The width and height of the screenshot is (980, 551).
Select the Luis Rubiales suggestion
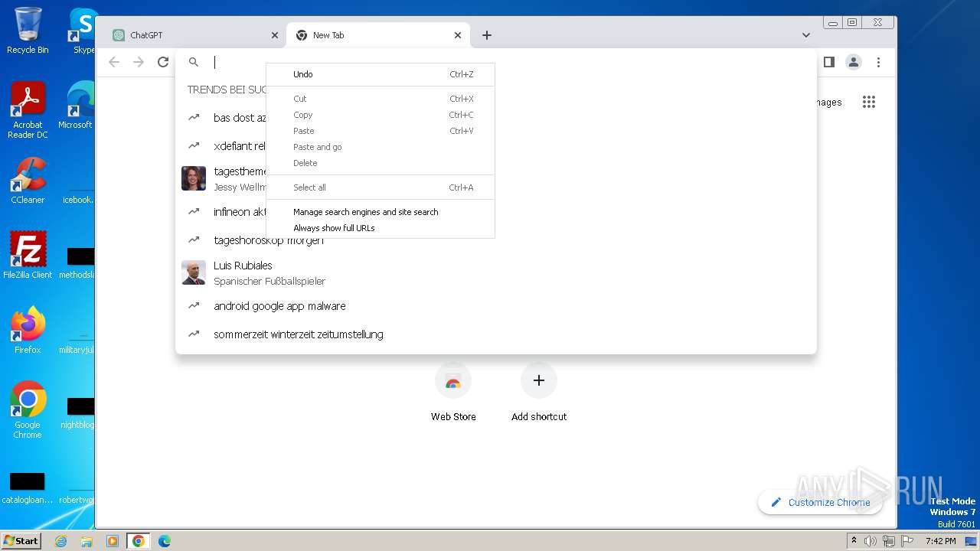click(496, 273)
